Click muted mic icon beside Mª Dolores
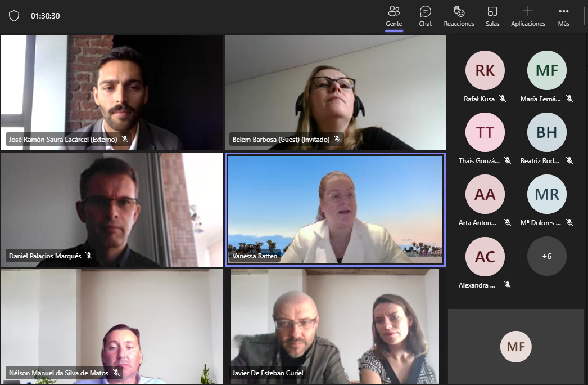The image size is (588, 385). 569,223
